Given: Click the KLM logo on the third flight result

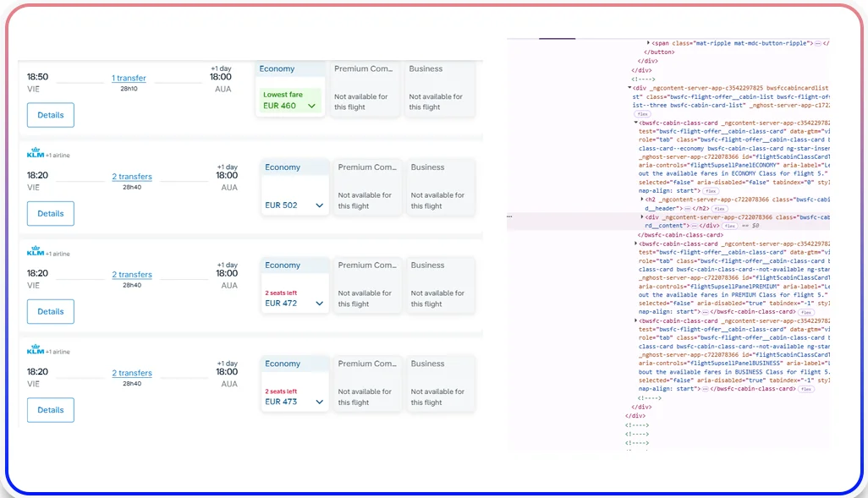Looking at the screenshot, I should 36,252.
